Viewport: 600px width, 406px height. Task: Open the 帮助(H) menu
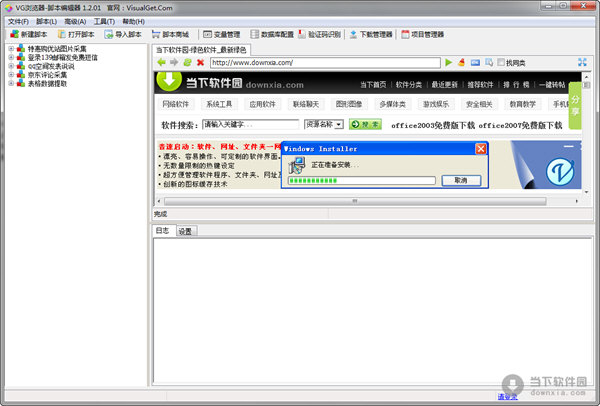pyautogui.click(x=133, y=21)
